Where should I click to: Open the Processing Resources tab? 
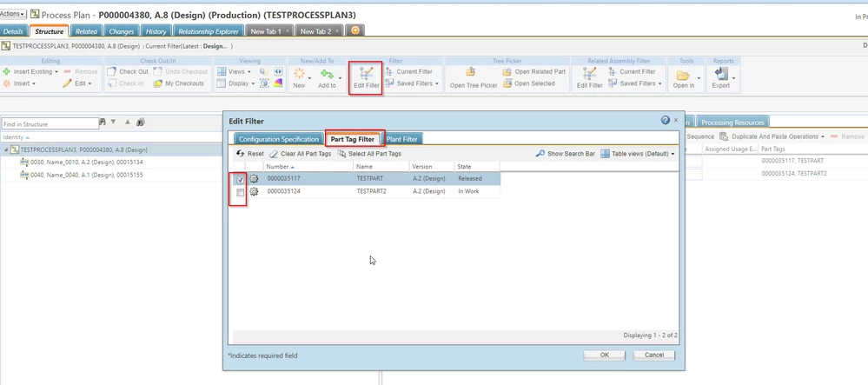(x=732, y=123)
